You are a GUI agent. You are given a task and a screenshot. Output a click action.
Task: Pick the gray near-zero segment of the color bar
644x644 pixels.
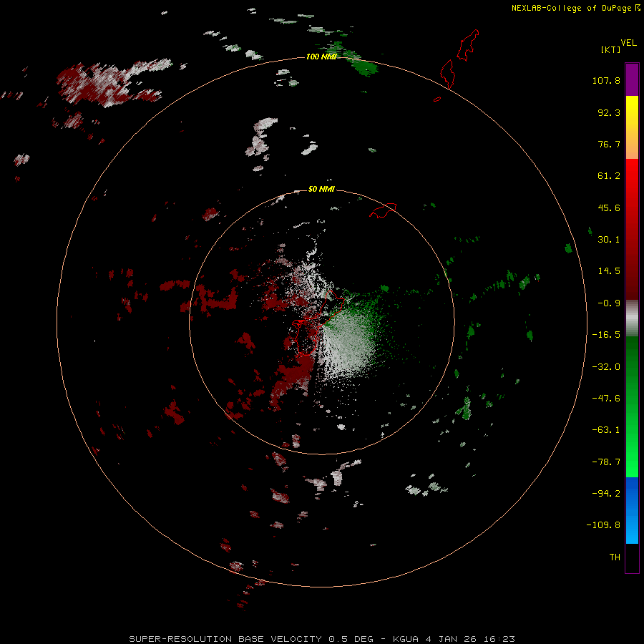tap(632, 318)
